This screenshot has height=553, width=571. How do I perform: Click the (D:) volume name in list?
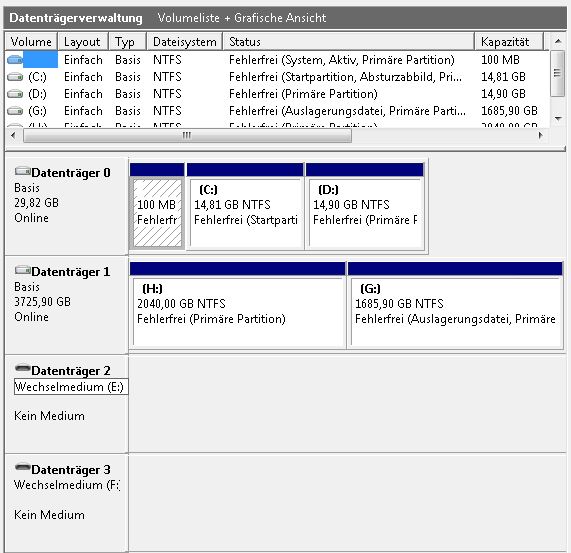point(38,94)
